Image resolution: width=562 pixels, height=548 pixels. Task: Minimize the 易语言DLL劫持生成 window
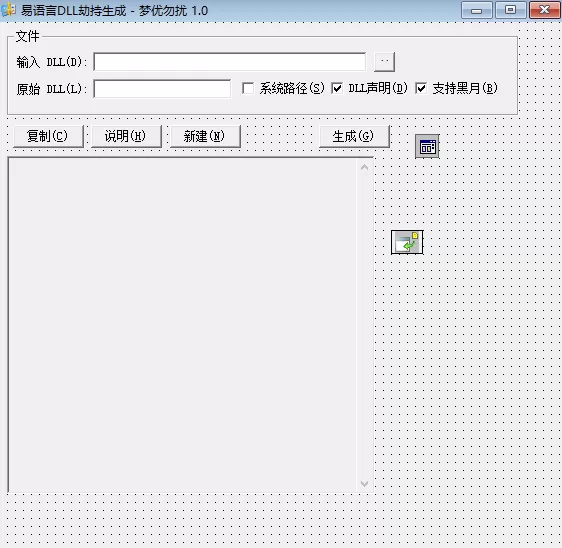pos(476,10)
